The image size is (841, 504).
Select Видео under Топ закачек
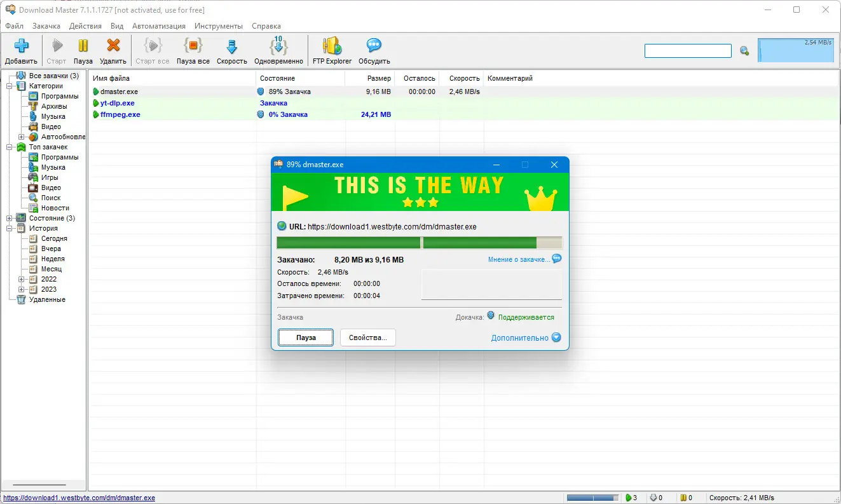pyautogui.click(x=51, y=187)
